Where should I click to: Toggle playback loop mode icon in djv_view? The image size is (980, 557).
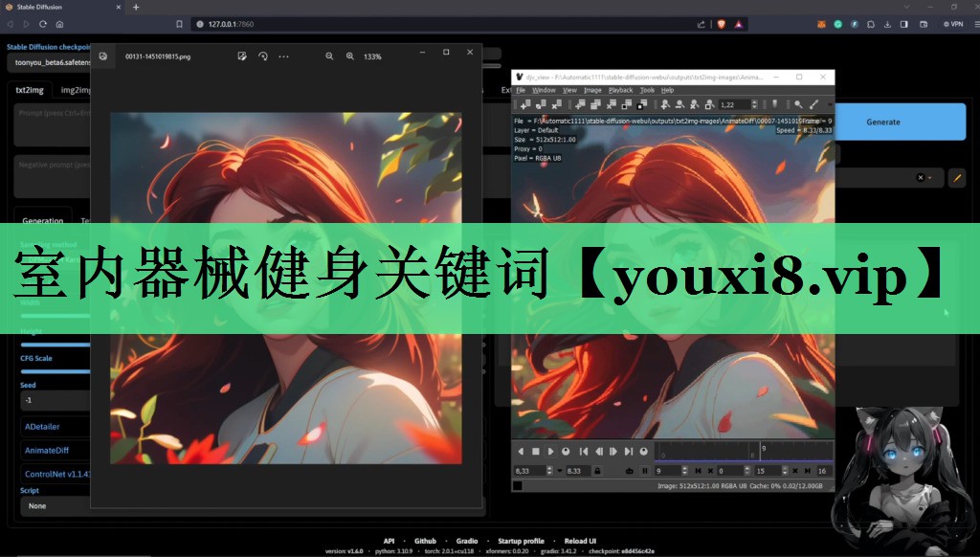pos(630,471)
